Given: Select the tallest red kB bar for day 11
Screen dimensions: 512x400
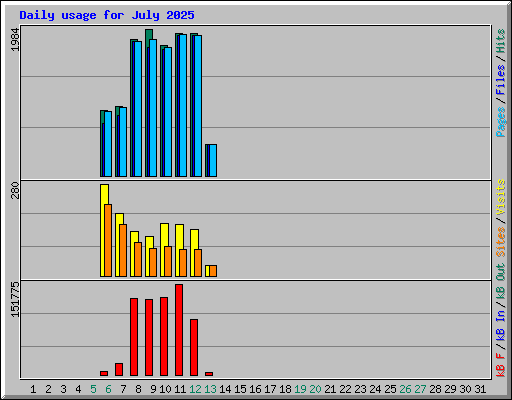Looking at the screenshot, I should coord(179,330).
